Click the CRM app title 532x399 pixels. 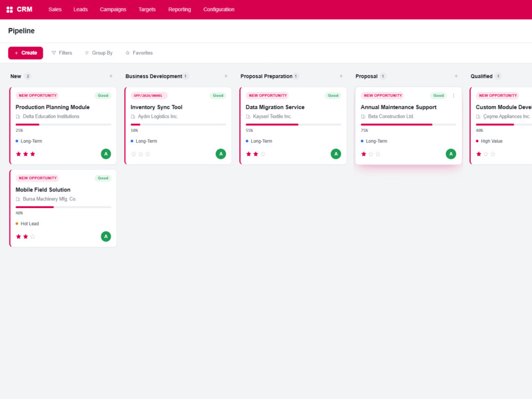(24, 10)
